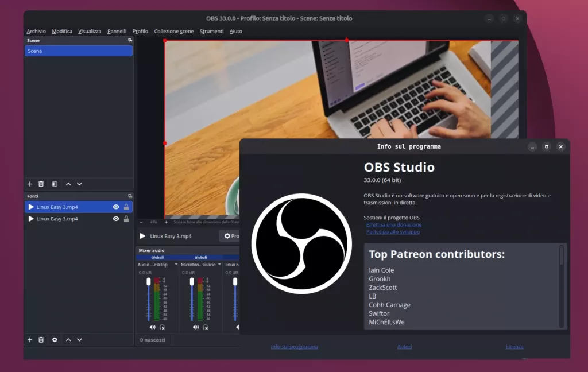This screenshot has height=372, width=588.
Task: Open the Modifica menu
Action: 62,31
